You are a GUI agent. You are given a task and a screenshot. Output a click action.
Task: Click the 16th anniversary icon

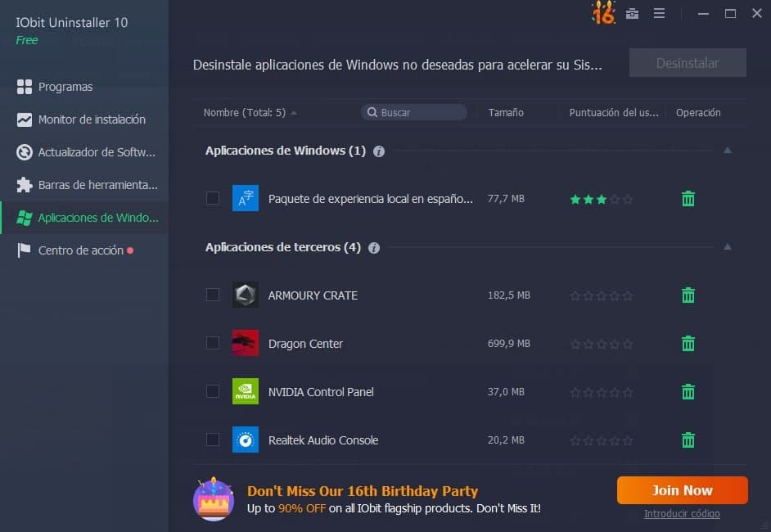(603, 13)
